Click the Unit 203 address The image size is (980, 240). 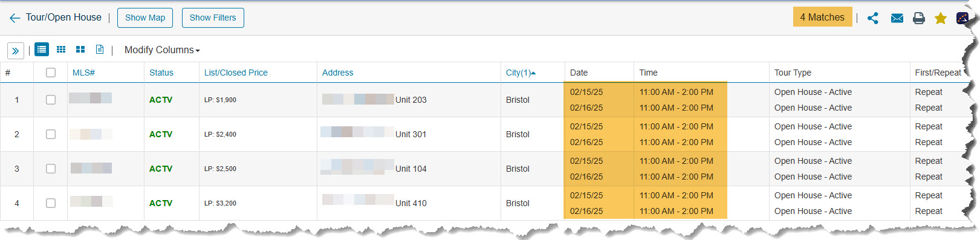tap(374, 100)
